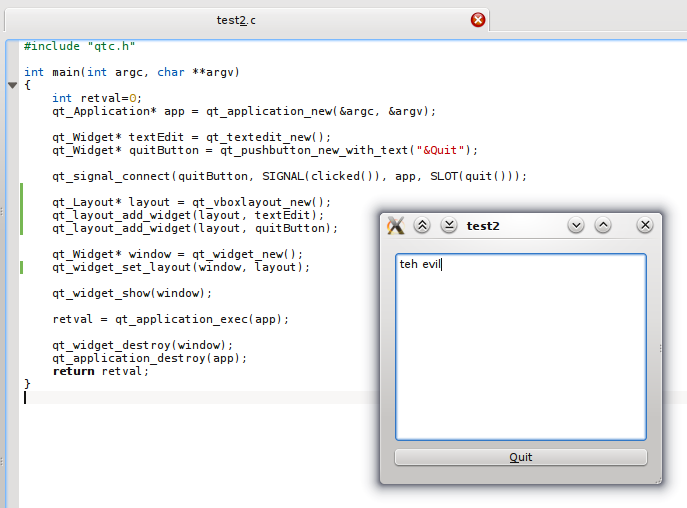
Task: Click the keep-below double down arrow in test2
Action: coord(449,225)
